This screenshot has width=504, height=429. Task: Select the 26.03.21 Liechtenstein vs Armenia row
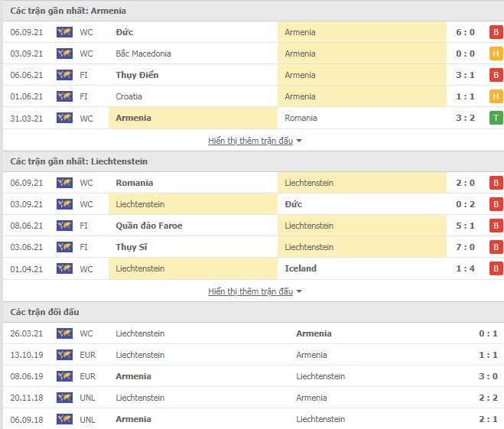tap(254, 333)
